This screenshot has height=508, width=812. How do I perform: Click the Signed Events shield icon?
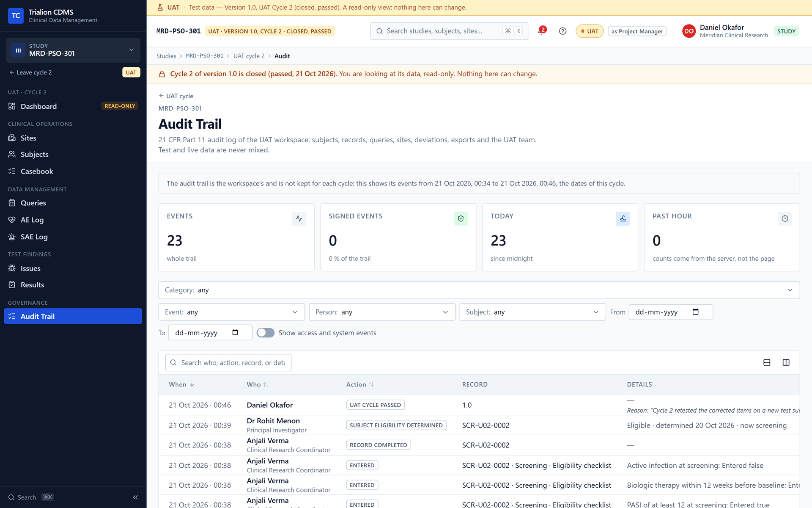tap(461, 218)
